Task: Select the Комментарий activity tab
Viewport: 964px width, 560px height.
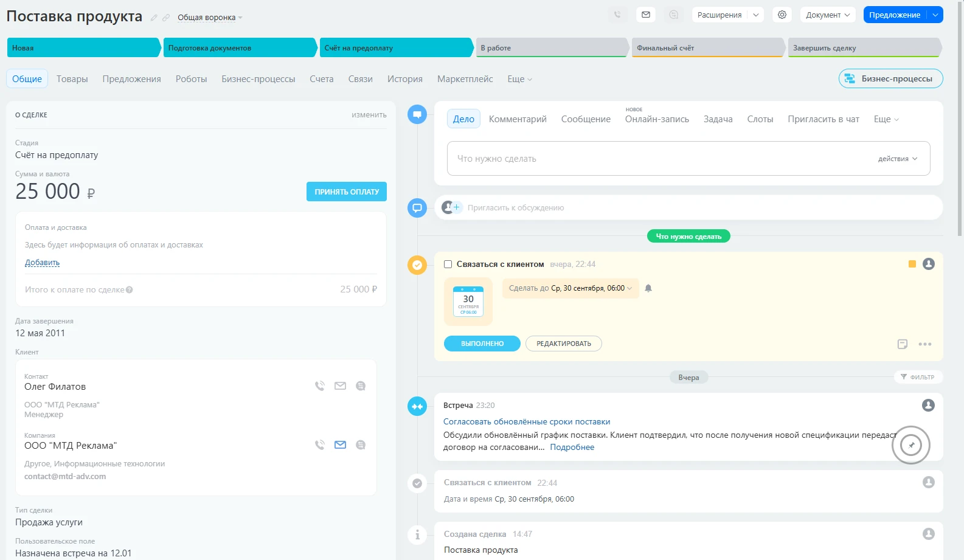Action: coord(518,119)
